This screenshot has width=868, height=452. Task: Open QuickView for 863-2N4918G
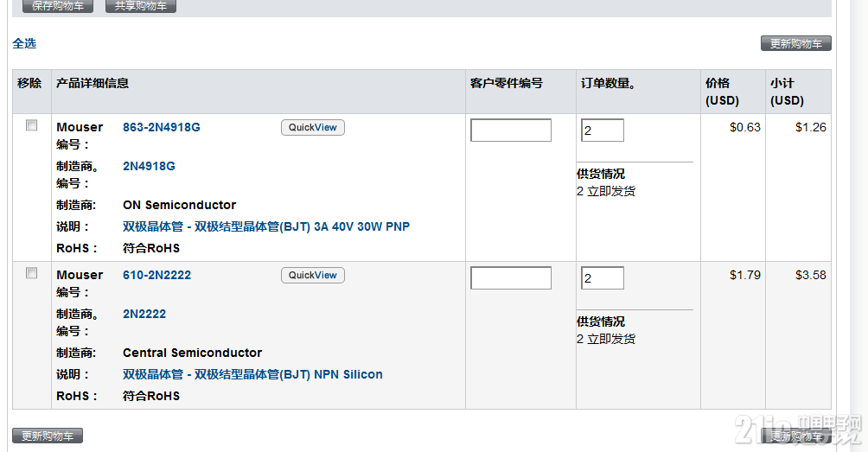click(312, 127)
